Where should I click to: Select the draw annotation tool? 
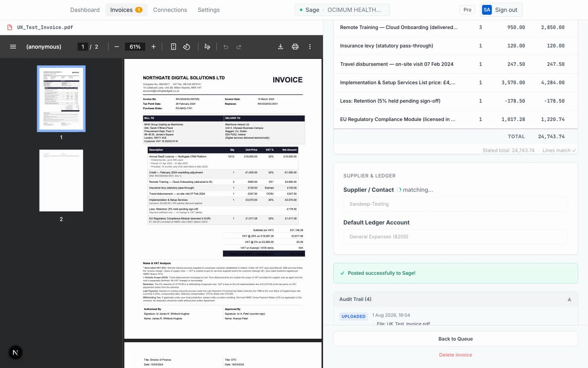tap(207, 47)
